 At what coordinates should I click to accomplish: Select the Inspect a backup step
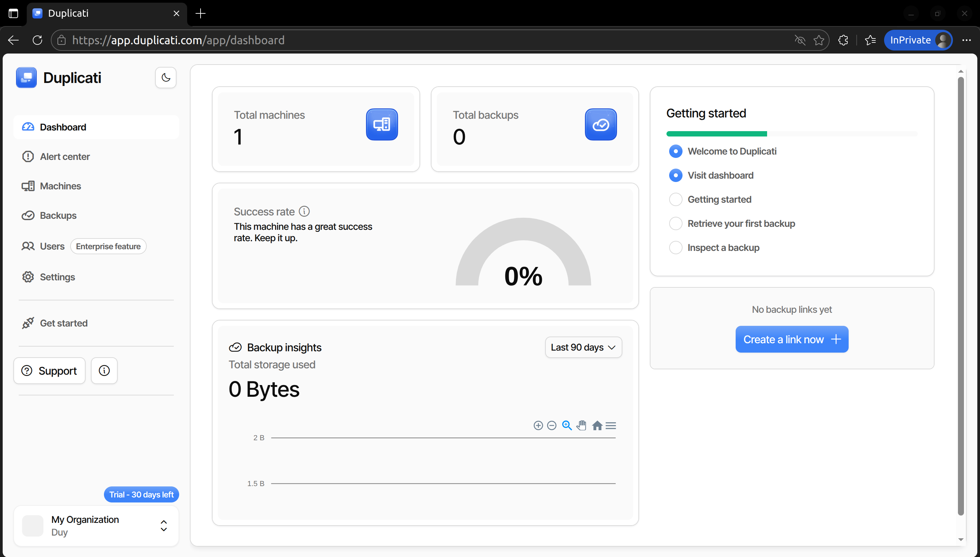[676, 248]
